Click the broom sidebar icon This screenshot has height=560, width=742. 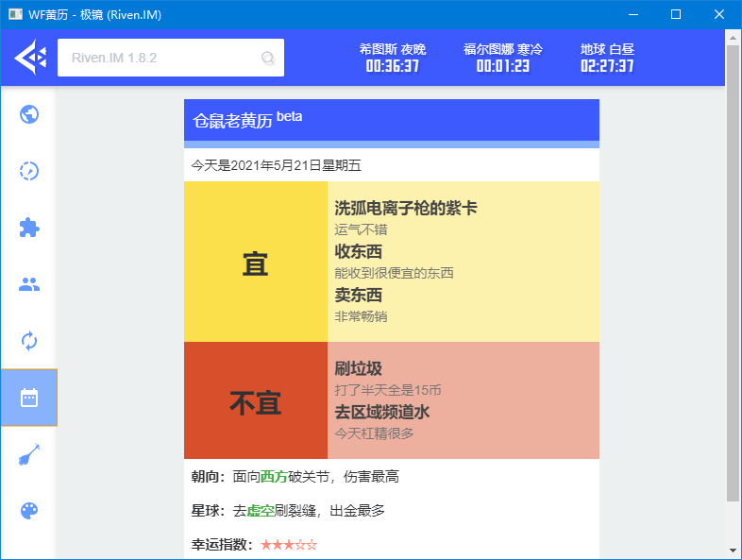(x=29, y=454)
